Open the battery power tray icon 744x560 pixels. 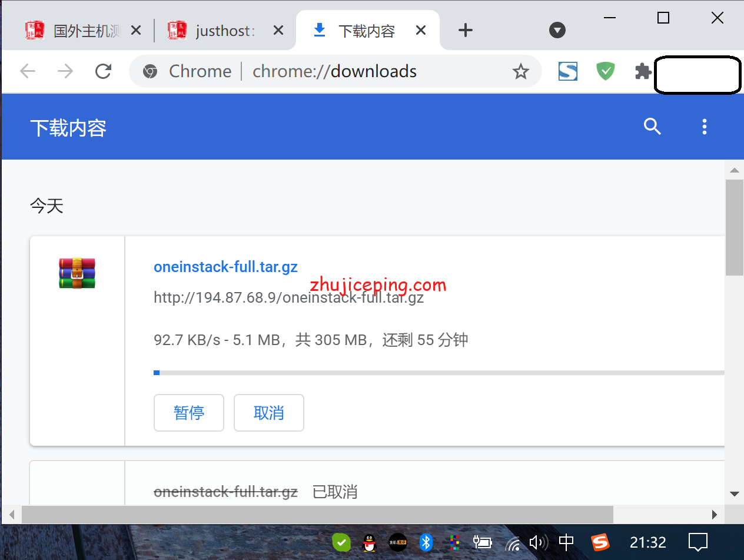(x=482, y=542)
